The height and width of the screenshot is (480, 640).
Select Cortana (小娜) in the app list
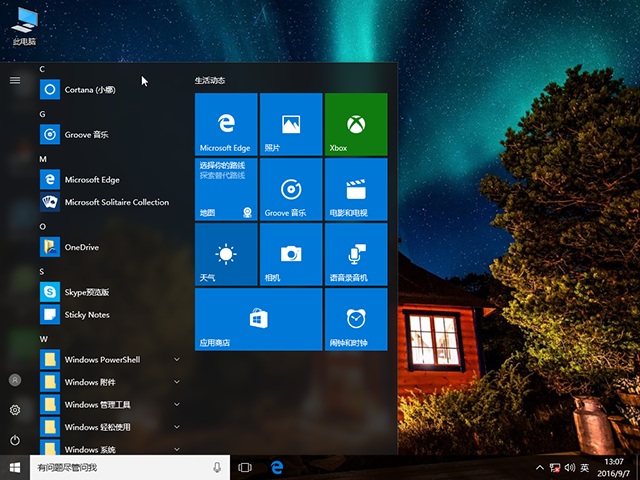tap(90, 89)
